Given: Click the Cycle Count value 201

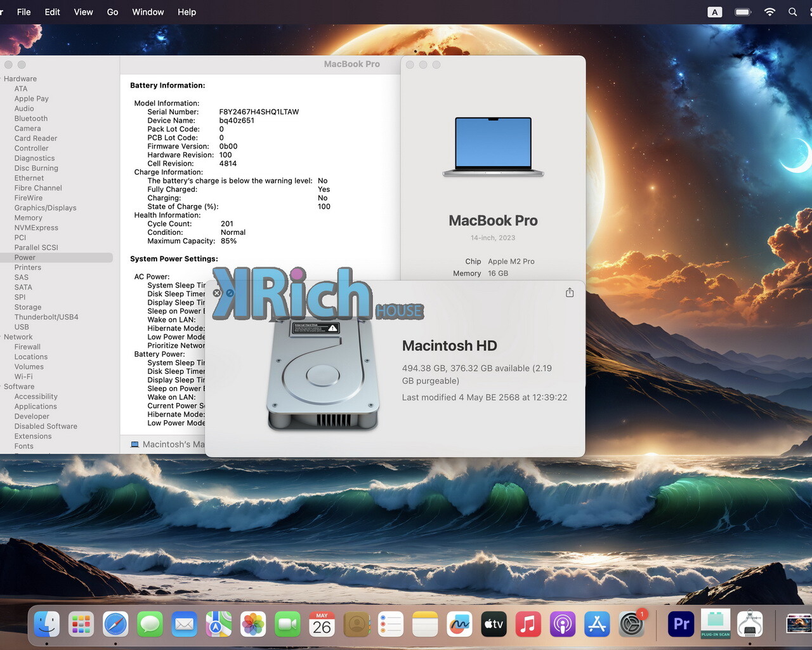Looking at the screenshot, I should (x=227, y=223).
